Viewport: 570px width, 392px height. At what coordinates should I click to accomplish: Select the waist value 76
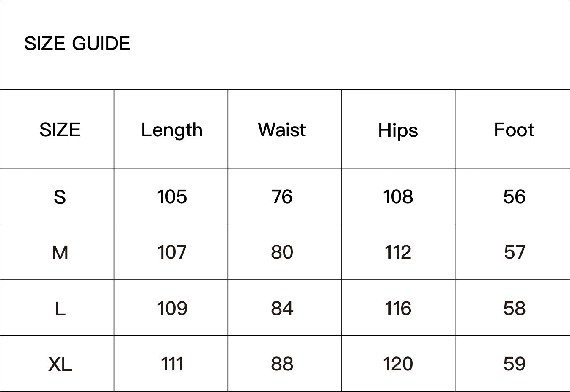tap(282, 197)
